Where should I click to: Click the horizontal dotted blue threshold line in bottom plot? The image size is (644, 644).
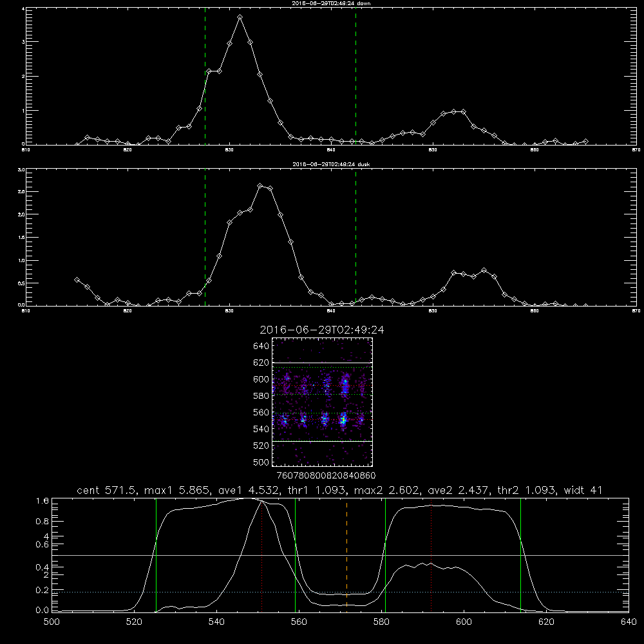pyautogui.click(x=340, y=592)
